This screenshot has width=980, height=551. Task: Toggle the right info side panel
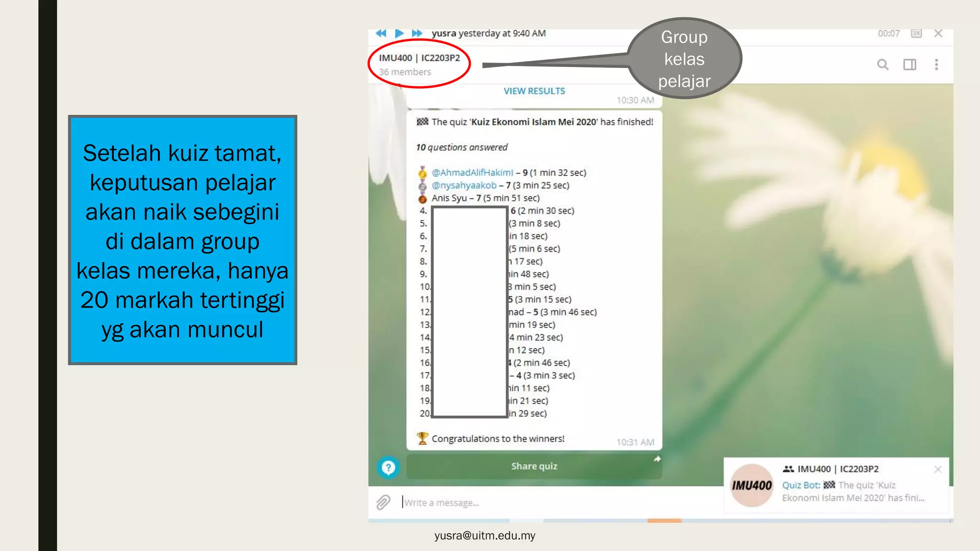[910, 65]
